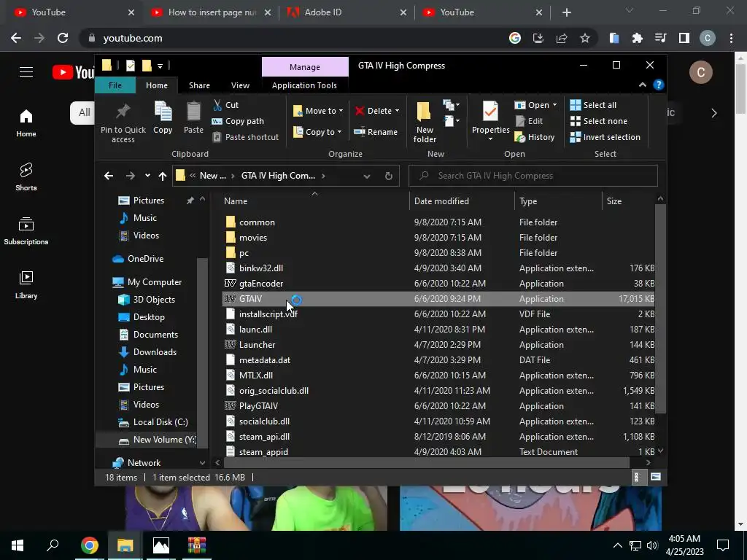The width and height of the screenshot is (747, 560).
Task: Collapse the ribbon with chevron
Action: tap(642, 85)
